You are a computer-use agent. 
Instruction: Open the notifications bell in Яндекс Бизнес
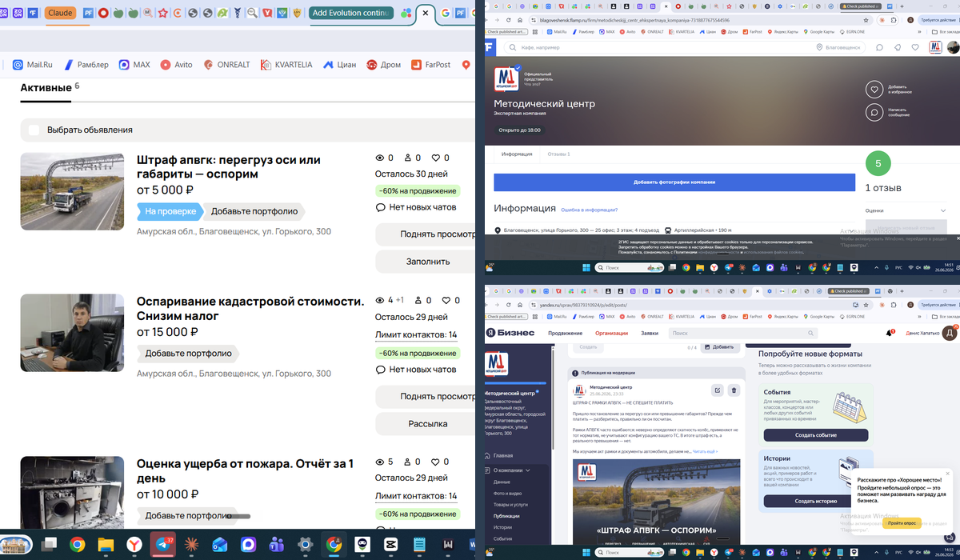coord(890,333)
